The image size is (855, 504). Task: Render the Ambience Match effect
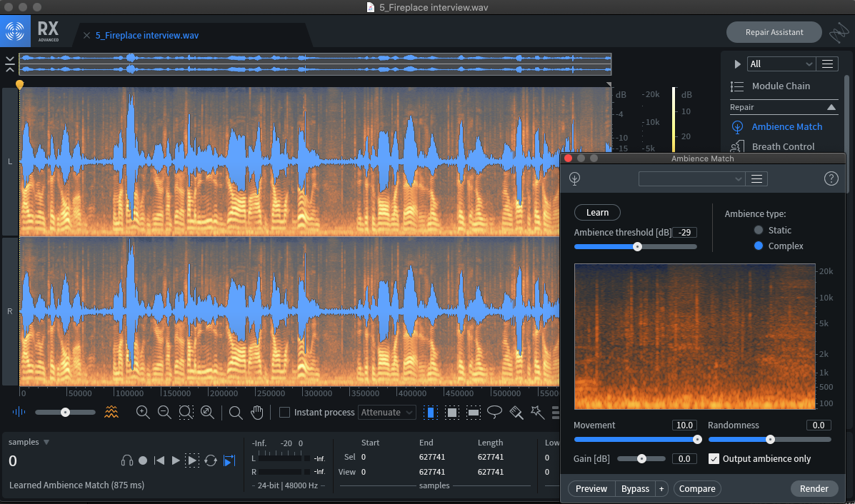coord(814,489)
